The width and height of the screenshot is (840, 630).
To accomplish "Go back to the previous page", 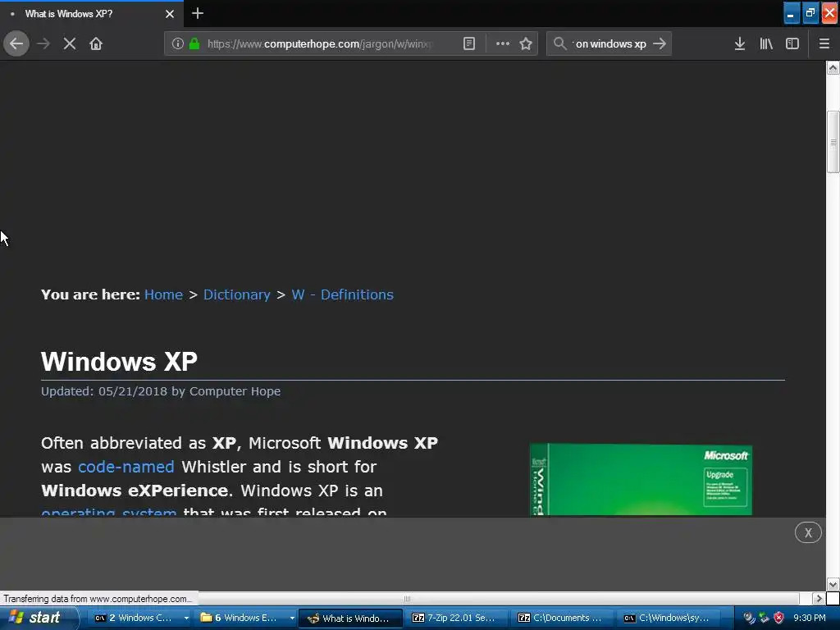I will [16, 43].
